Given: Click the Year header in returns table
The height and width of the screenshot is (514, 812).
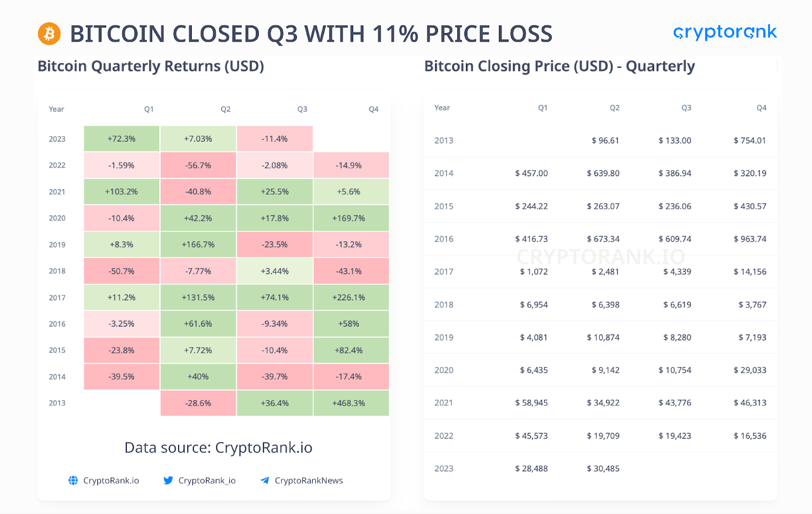Looking at the screenshot, I should [56, 109].
